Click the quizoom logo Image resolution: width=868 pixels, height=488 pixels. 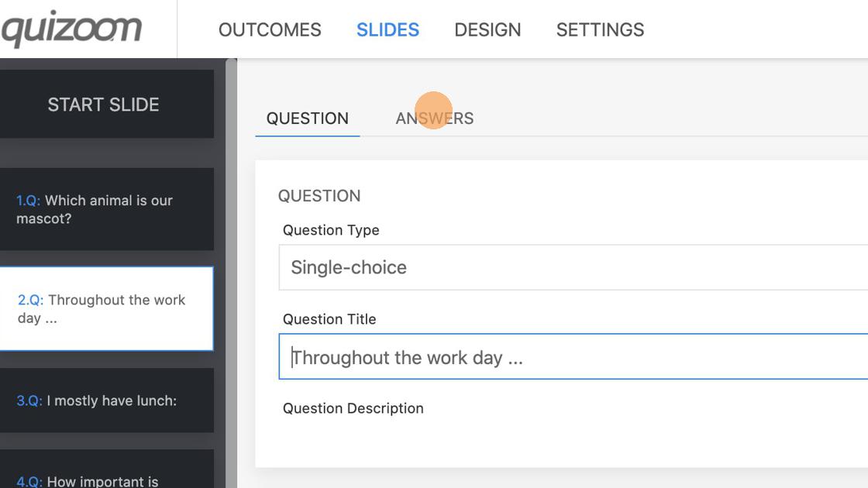tap(71, 30)
